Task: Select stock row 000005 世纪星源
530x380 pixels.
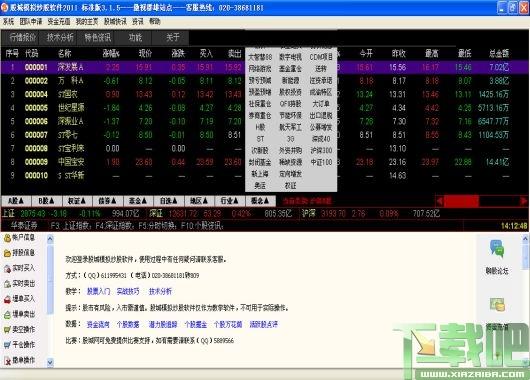Action: pos(265,108)
